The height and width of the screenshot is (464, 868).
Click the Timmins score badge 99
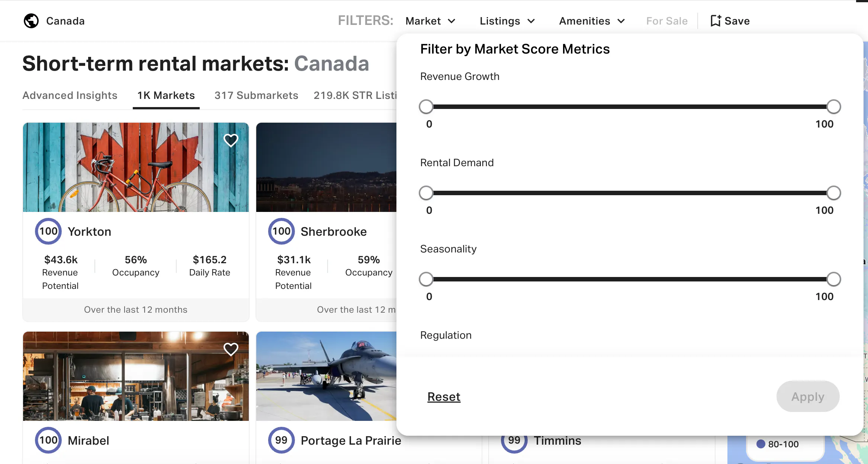pyautogui.click(x=514, y=442)
